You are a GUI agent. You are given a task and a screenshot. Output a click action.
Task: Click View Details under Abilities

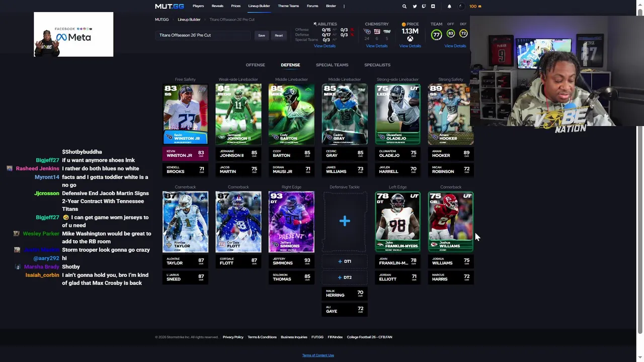click(x=325, y=46)
